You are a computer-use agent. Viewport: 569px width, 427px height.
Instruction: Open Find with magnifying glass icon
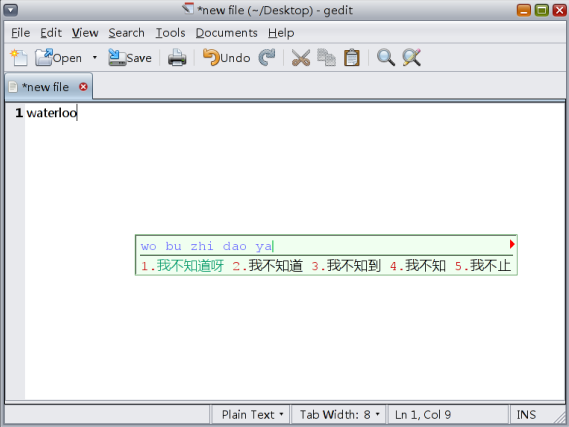tap(385, 58)
